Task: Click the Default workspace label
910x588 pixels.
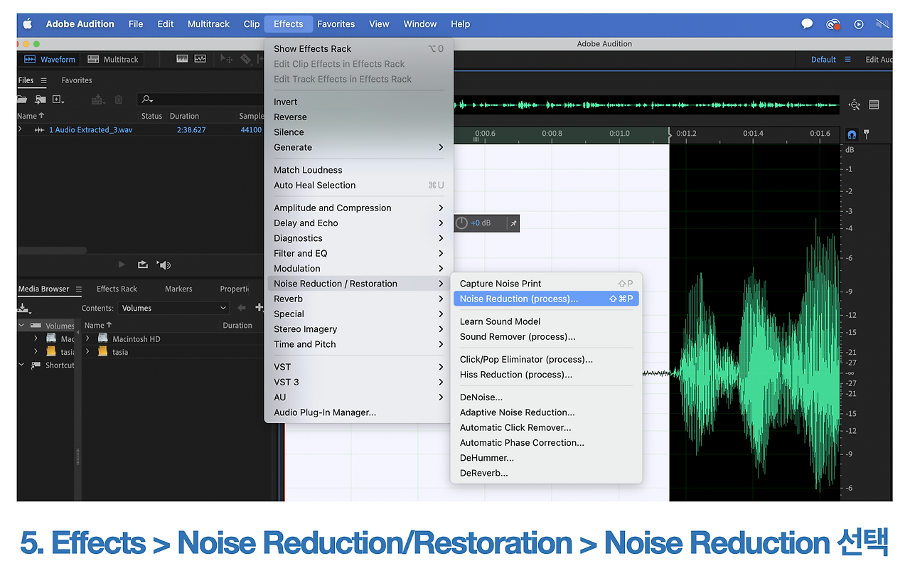Action: pos(823,60)
